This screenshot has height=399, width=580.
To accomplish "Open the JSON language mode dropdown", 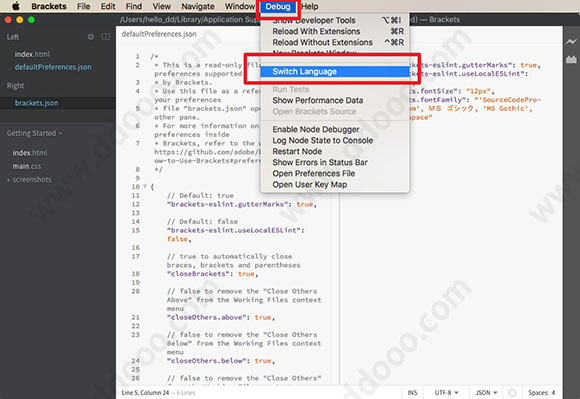I will [x=486, y=392].
